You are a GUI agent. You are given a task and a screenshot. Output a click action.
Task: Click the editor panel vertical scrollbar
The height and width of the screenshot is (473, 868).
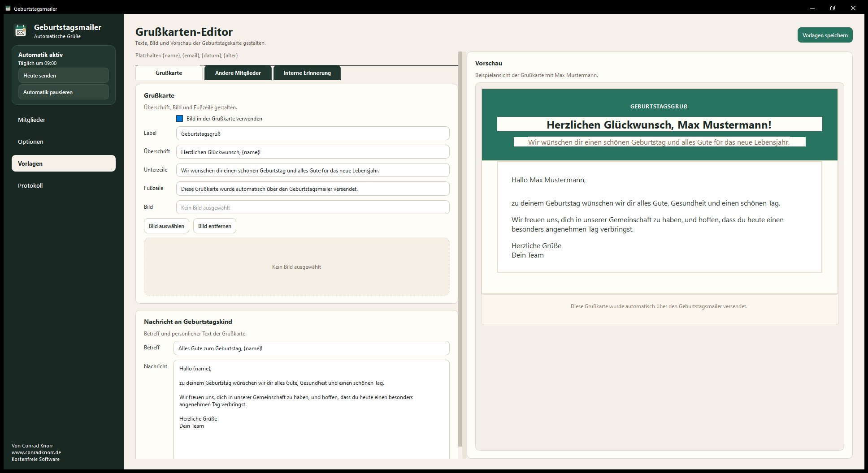(x=460, y=249)
